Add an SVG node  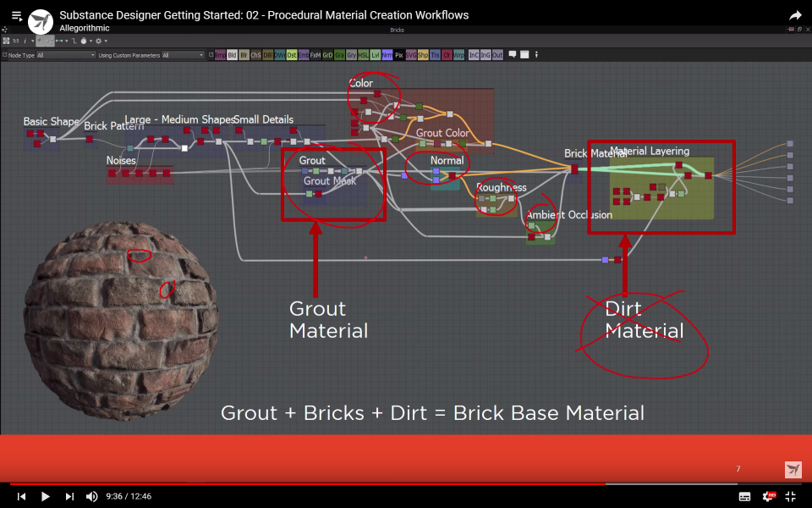pos(411,55)
